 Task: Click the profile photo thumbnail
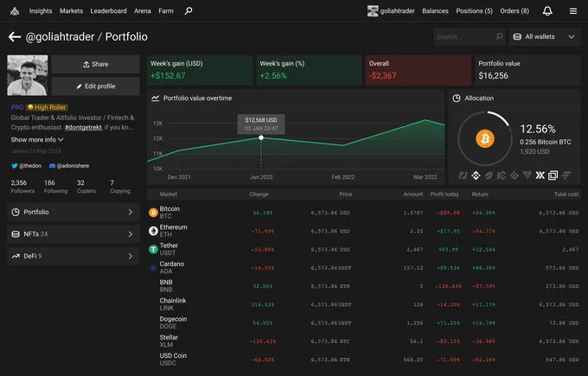[28, 75]
